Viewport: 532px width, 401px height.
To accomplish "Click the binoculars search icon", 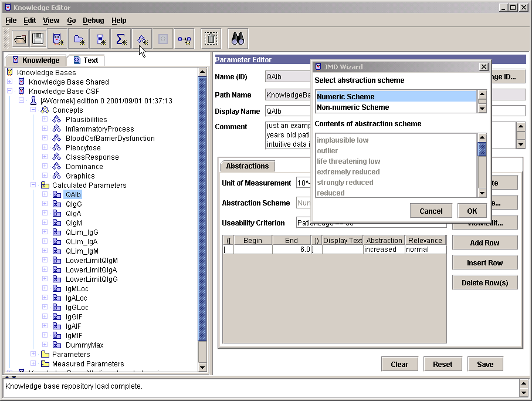I will point(238,39).
